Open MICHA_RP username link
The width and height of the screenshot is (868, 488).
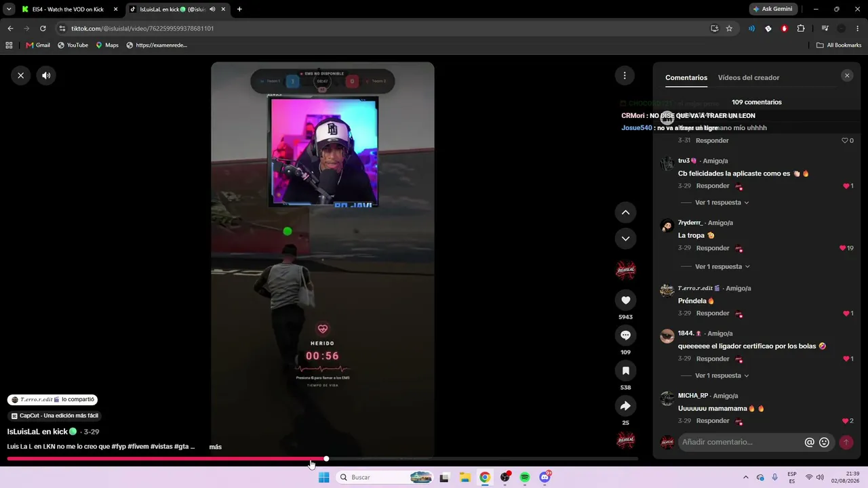pos(693,396)
